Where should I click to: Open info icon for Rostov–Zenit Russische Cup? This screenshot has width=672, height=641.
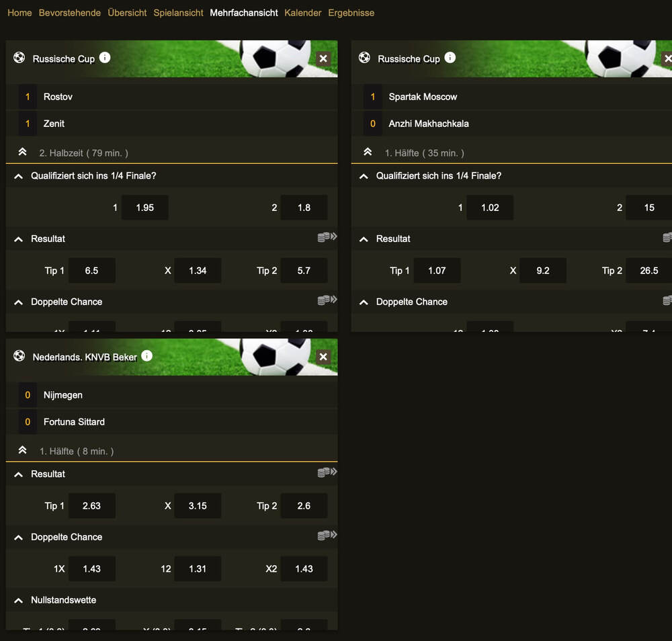coord(105,57)
